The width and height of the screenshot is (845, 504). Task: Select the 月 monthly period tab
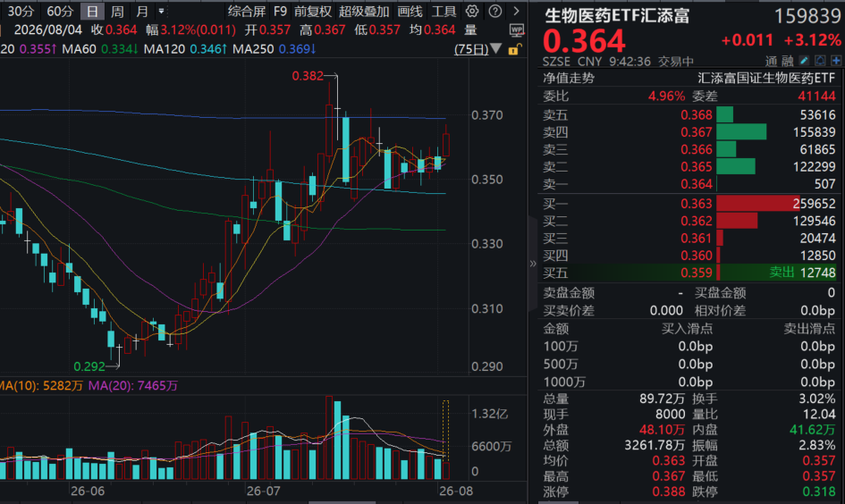click(142, 11)
